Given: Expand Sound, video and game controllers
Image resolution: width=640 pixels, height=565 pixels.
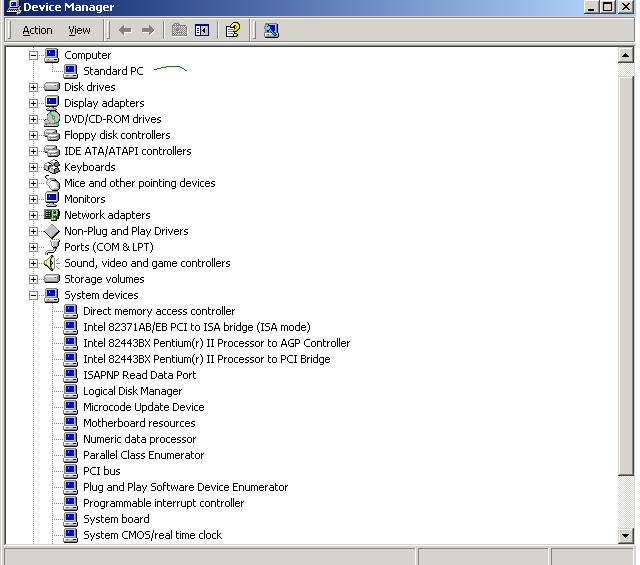Looking at the screenshot, I should pos(33,263).
